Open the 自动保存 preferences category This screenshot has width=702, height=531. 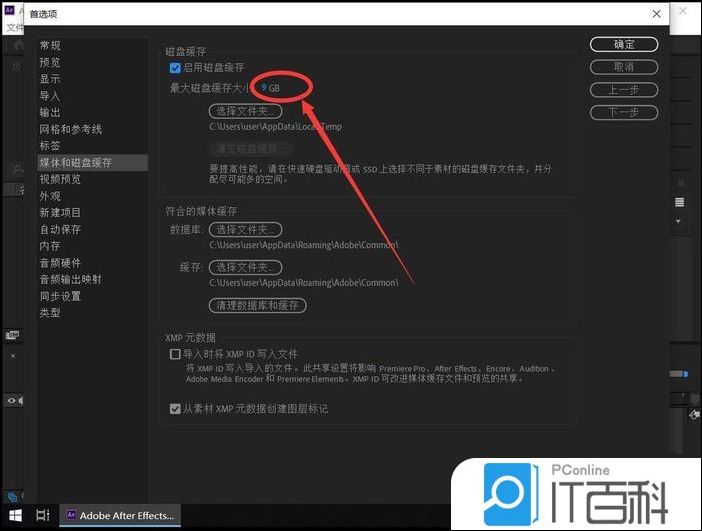pyautogui.click(x=60, y=230)
